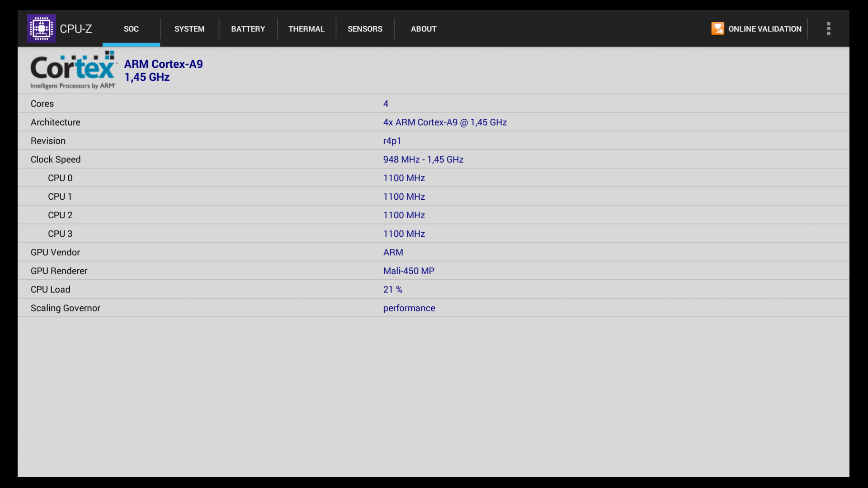Click the CPU-Z title text

point(76,29)
